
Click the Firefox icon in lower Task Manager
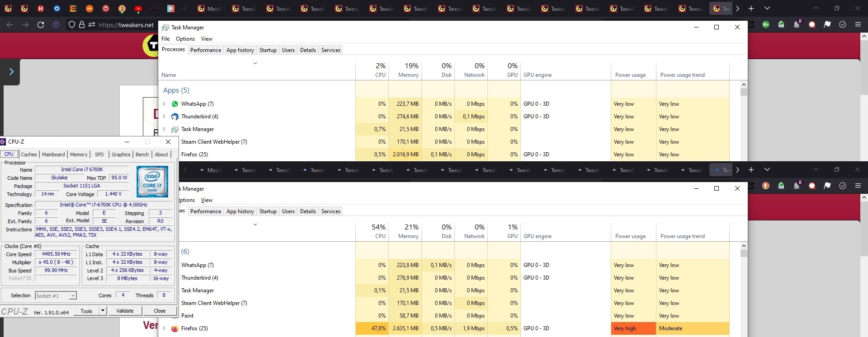tap(175, 328)
